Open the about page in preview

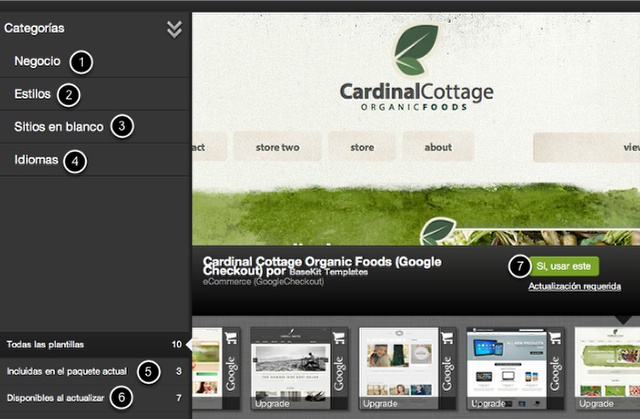tap(438, 147)
